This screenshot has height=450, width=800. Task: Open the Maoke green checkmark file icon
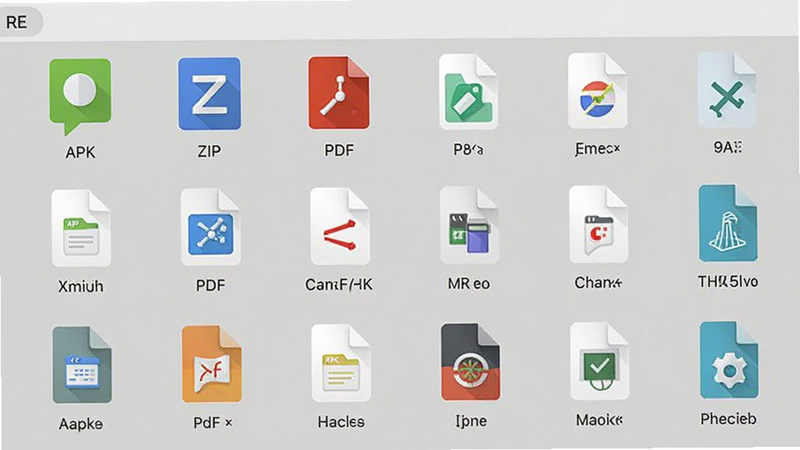click(599, 361)
